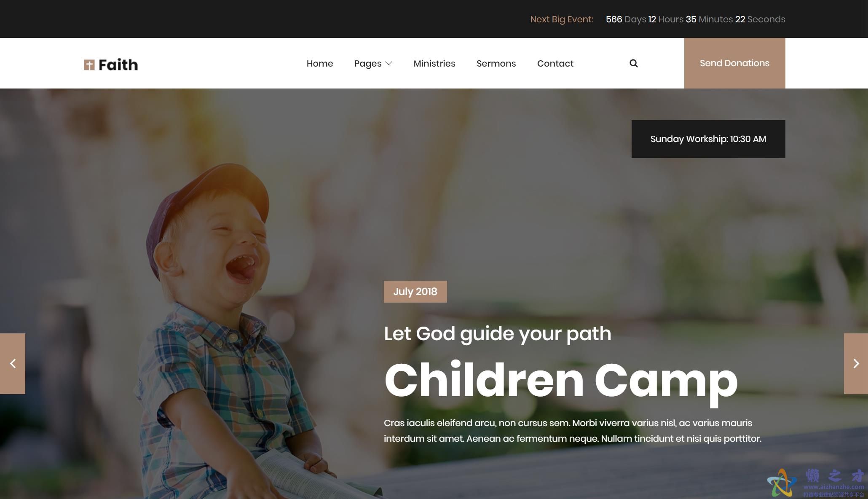Click the countdown timer days value
This screenshot has height=499, width=868.
614,19
